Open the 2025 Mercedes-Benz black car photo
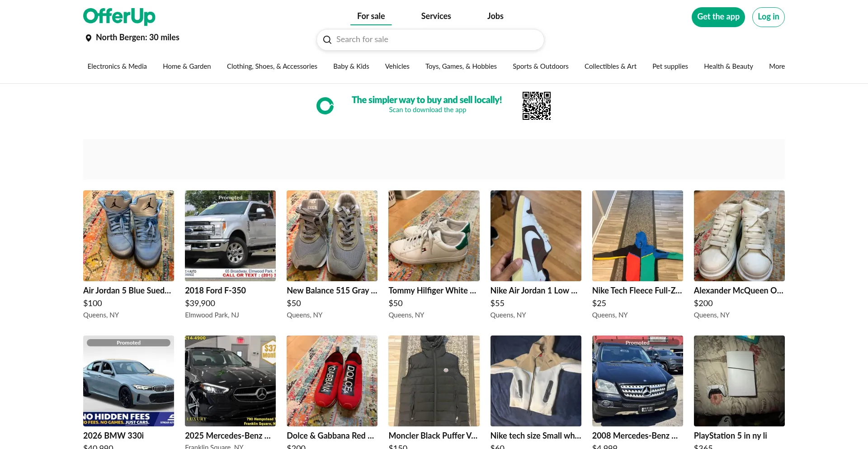 [x=230, y=381]
